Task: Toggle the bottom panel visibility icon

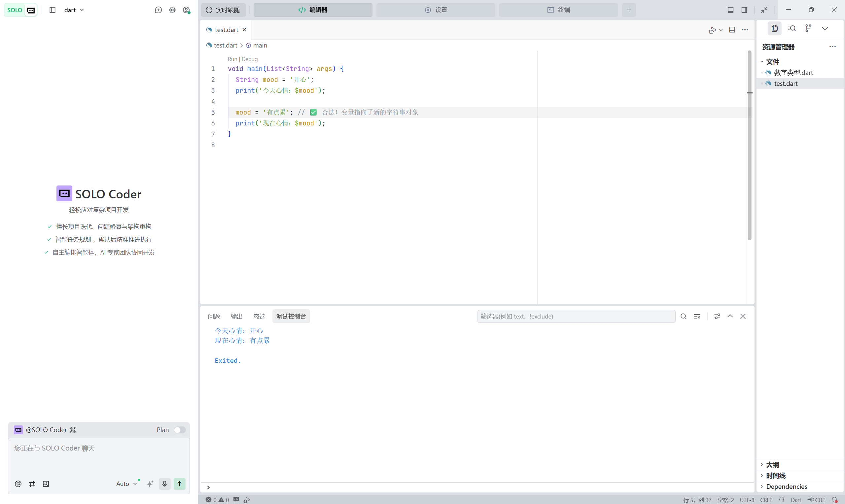Action: (730, 10)
